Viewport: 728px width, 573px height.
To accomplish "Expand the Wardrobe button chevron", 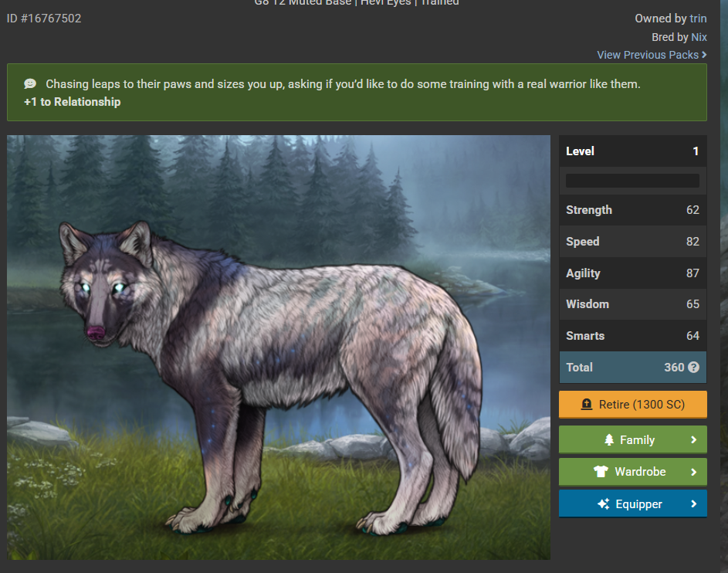I will (x=693, y=472).
